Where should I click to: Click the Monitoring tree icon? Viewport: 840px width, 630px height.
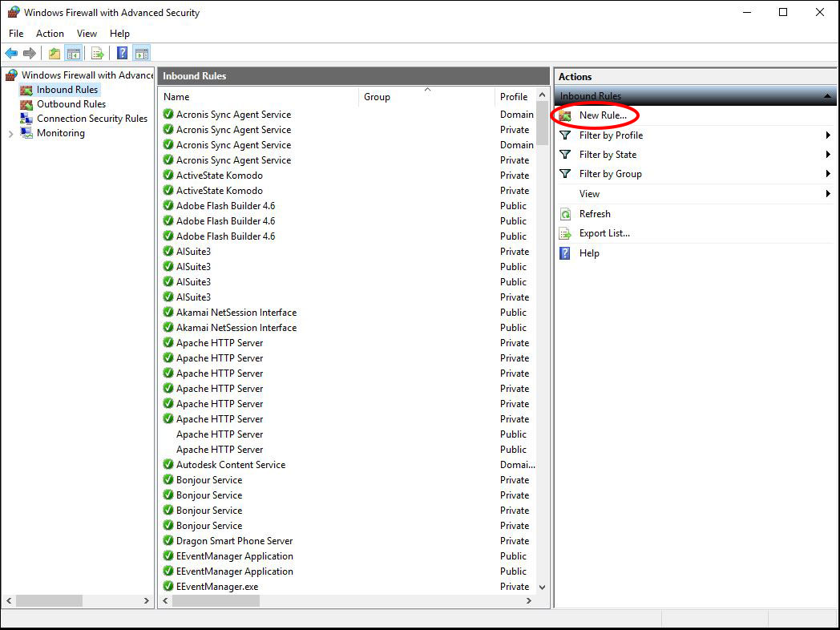point(26,133)
